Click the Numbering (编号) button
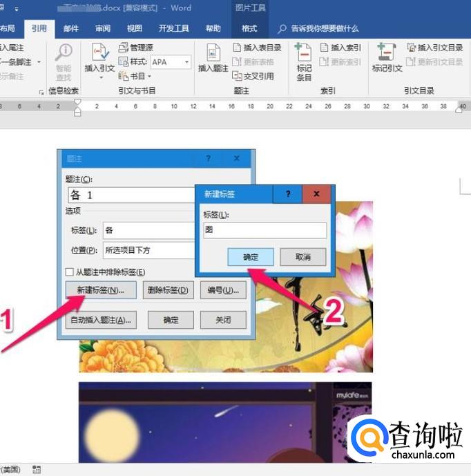This screenshot has height=476, width=471. pyautogui.click(x=223, y=290)
